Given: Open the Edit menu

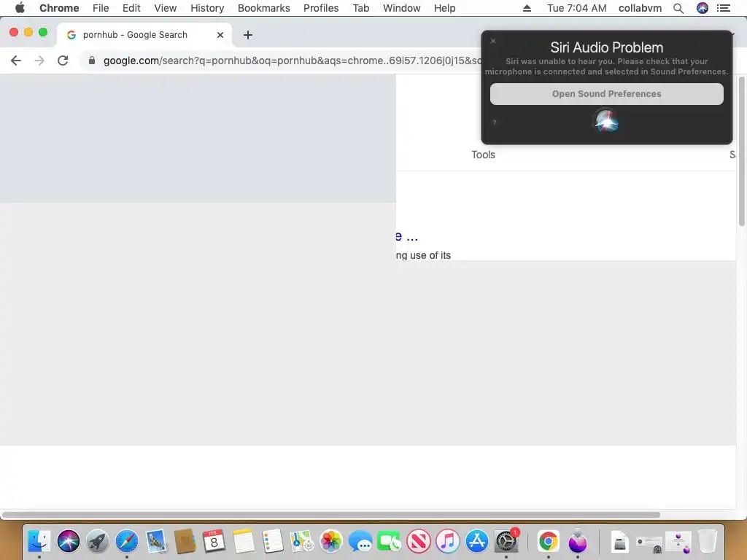Looking at the screenshot, I should tap(131, 8).
